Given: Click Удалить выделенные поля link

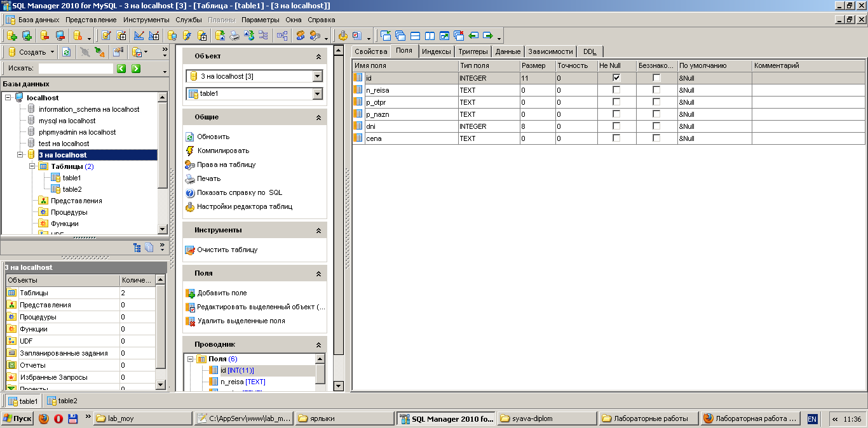Looking at the screenshot, I should click(x=241, y=321).
